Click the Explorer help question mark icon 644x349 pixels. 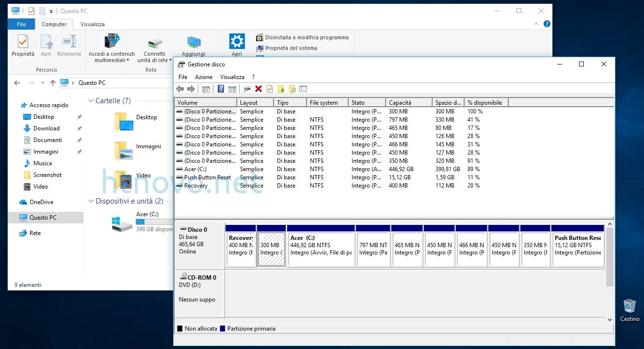[x=547, y=24]
